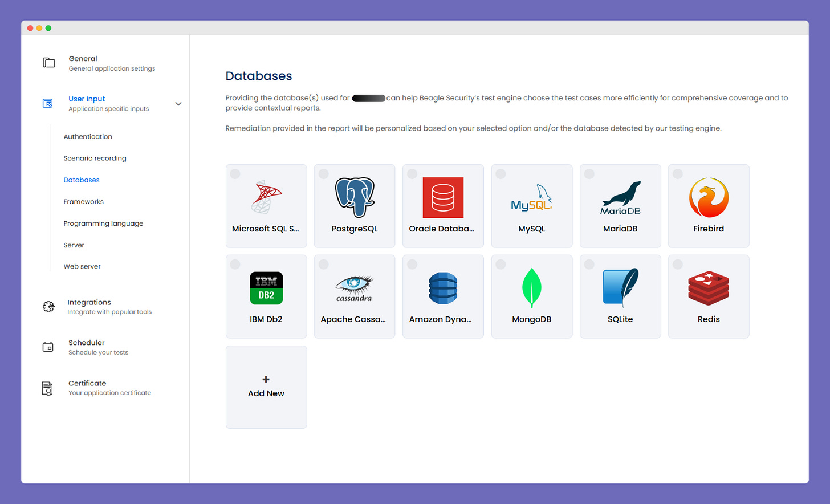Screen dimensions: 830x504
Task: Open the Databases submenu item
Action: point(82,180)
